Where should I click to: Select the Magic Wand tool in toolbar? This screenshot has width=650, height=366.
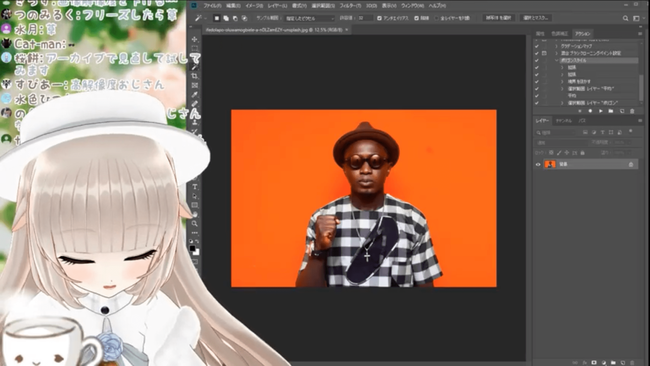pyautogui.click(x=194, y=67)
